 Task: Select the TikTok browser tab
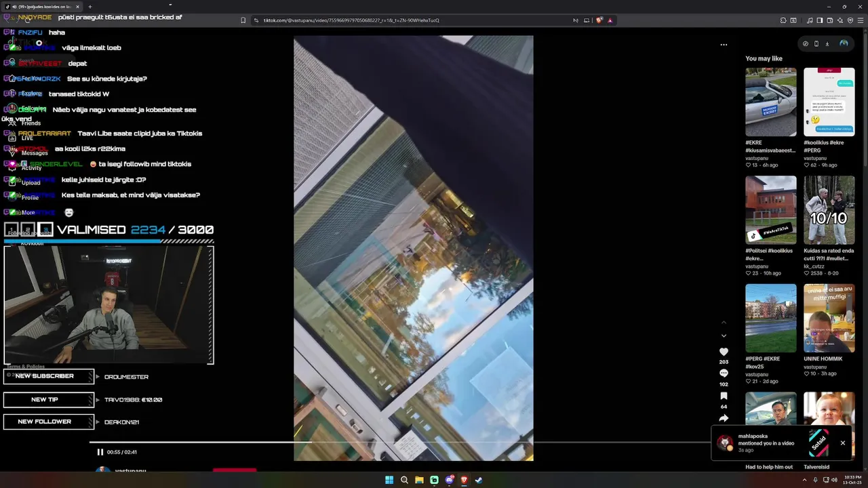[42, 7]
